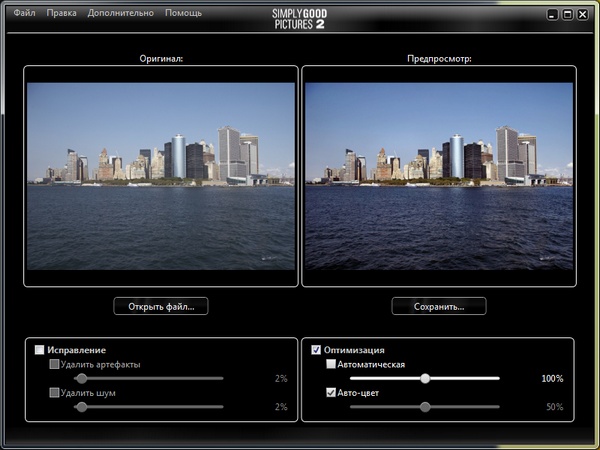Disable the Авто-цвет checkbox

332,393
